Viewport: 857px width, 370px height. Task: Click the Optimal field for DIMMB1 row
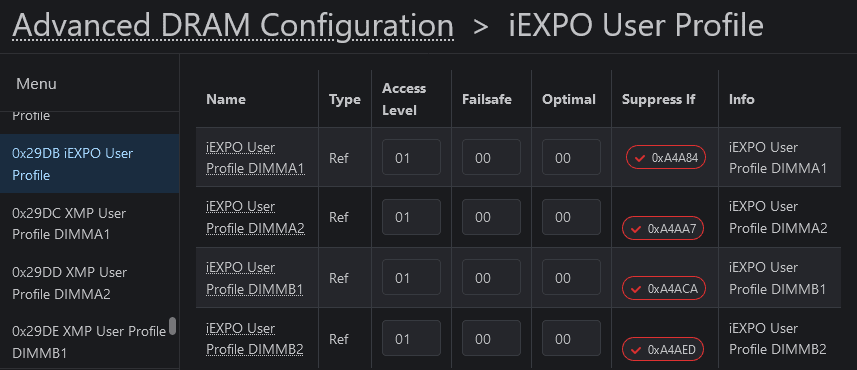[x=571, y=278]
